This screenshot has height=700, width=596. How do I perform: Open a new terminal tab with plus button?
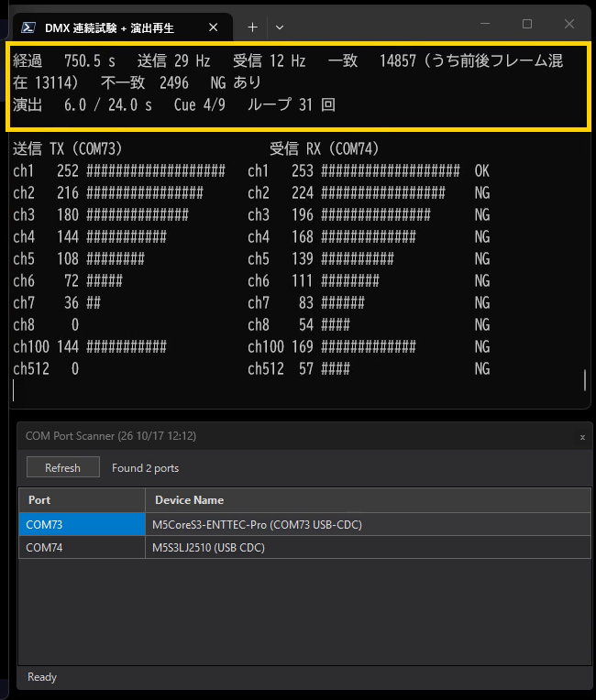[x=253, y=27]
